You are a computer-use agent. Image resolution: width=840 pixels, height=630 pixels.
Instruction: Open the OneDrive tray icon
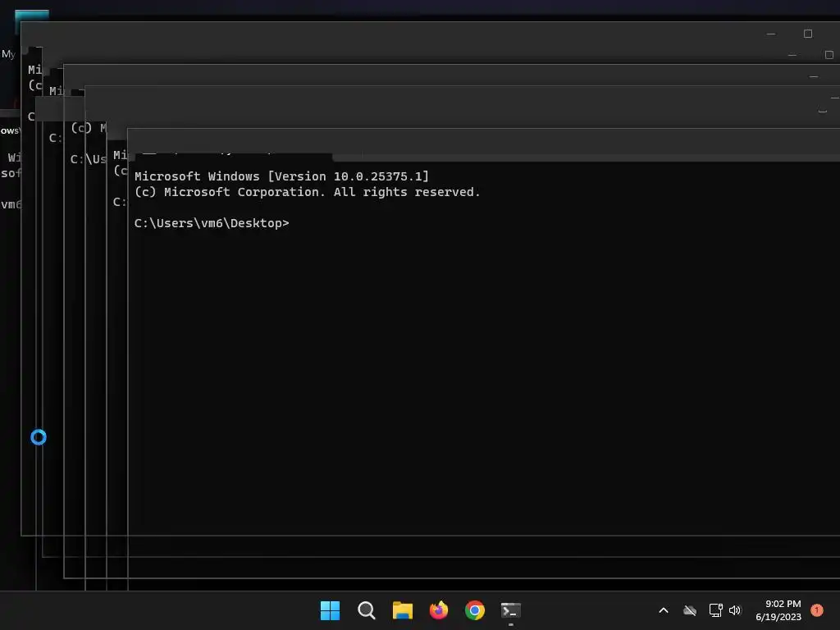click(690, 610)
